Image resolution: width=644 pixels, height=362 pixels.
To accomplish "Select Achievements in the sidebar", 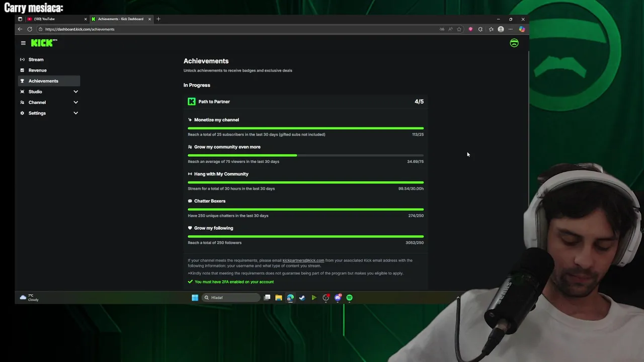I will point(49,81).
